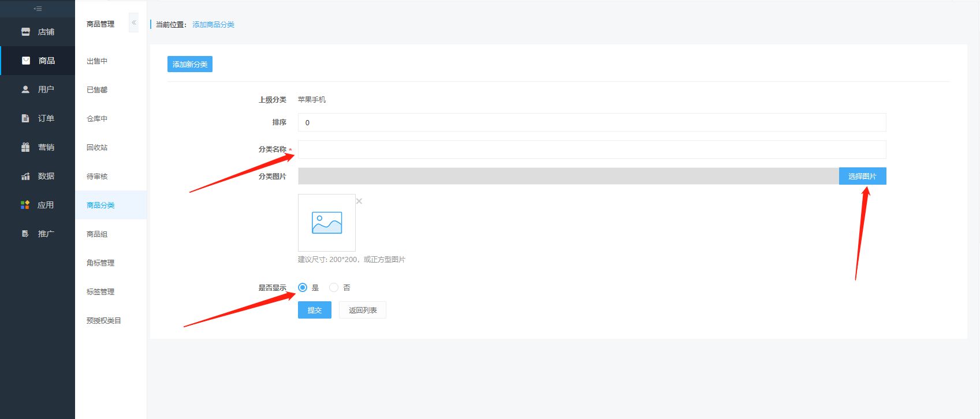Focus the 排序 input field

592,122
